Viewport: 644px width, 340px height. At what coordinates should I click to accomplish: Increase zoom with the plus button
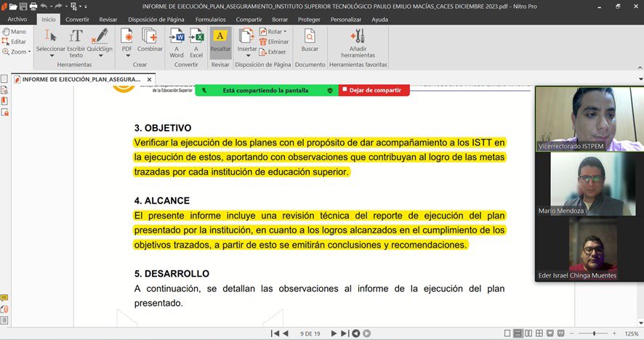(x=614, y=333)
